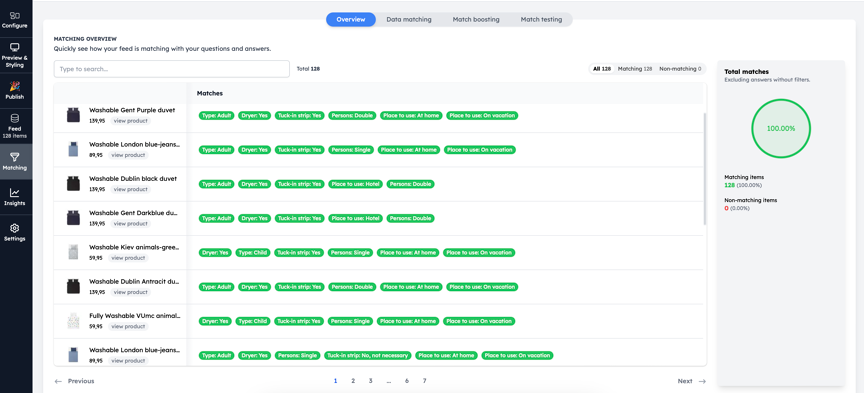Go to page 7

424,381
